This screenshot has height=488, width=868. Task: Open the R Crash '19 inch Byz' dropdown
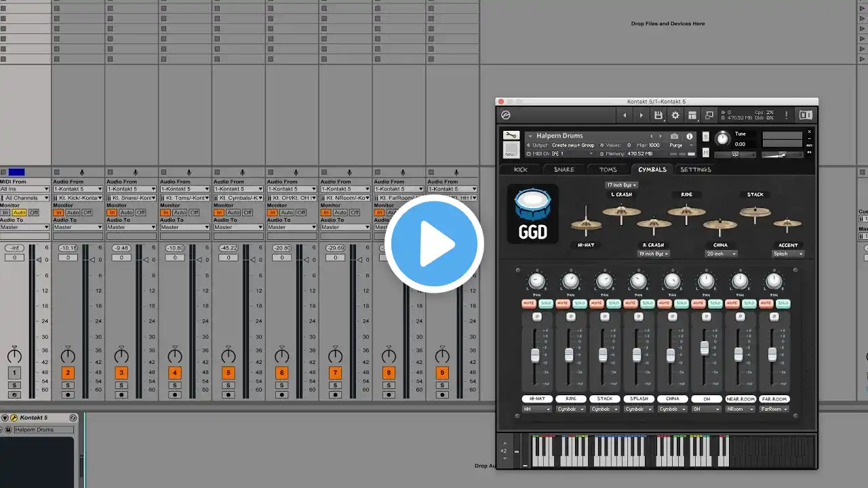click(x=653, y=253)
